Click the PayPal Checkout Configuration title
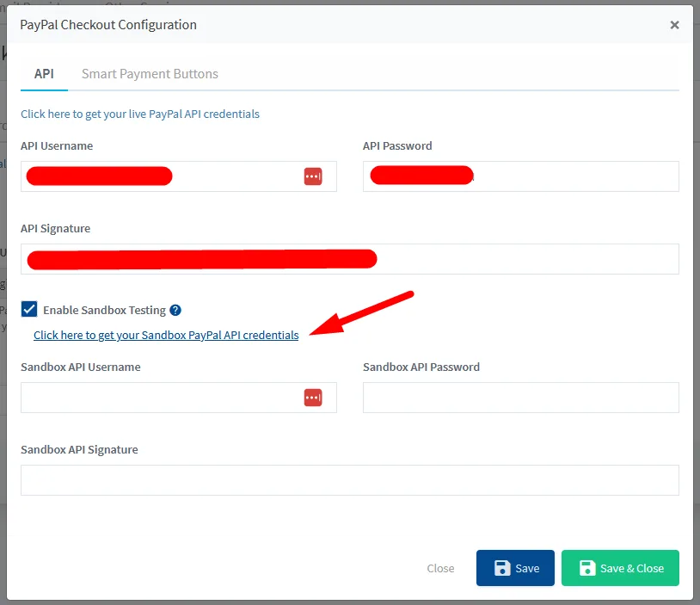700x605 pixels. [x=108, y=25]
